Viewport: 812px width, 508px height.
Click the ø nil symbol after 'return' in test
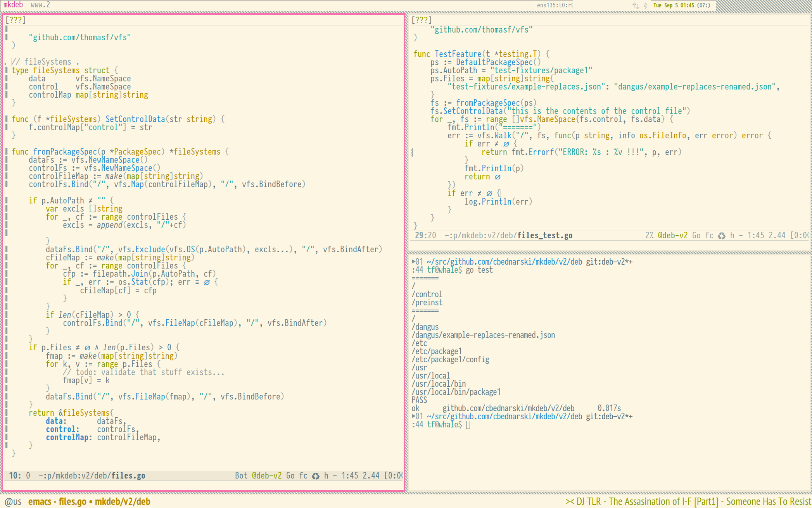pyautogui.click(x=498, y=177)
